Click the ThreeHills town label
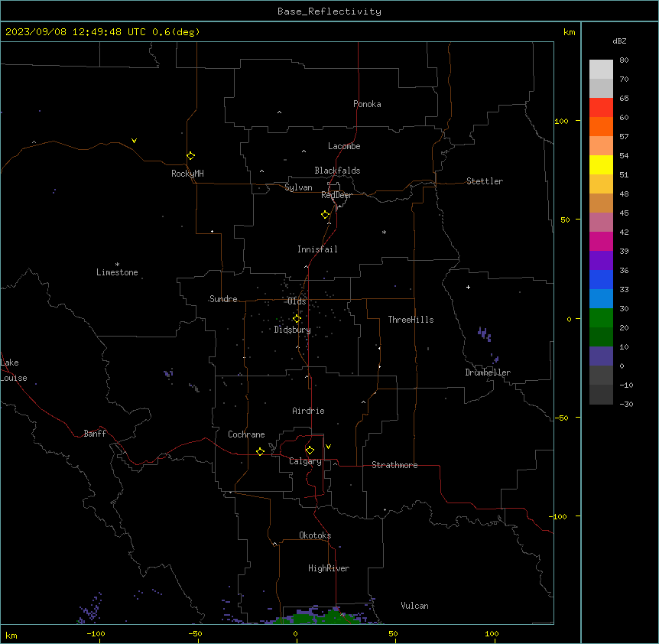This screenshot has height=644, width=659. point(411,320)
